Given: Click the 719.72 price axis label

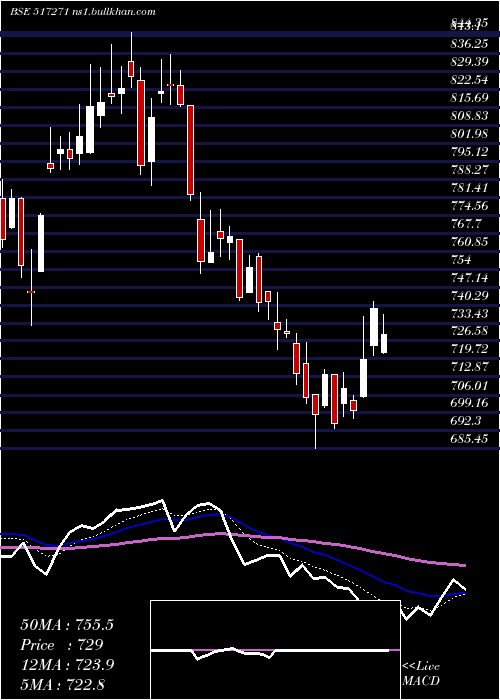Looking at the screenshot, I should tap(469, 349).
